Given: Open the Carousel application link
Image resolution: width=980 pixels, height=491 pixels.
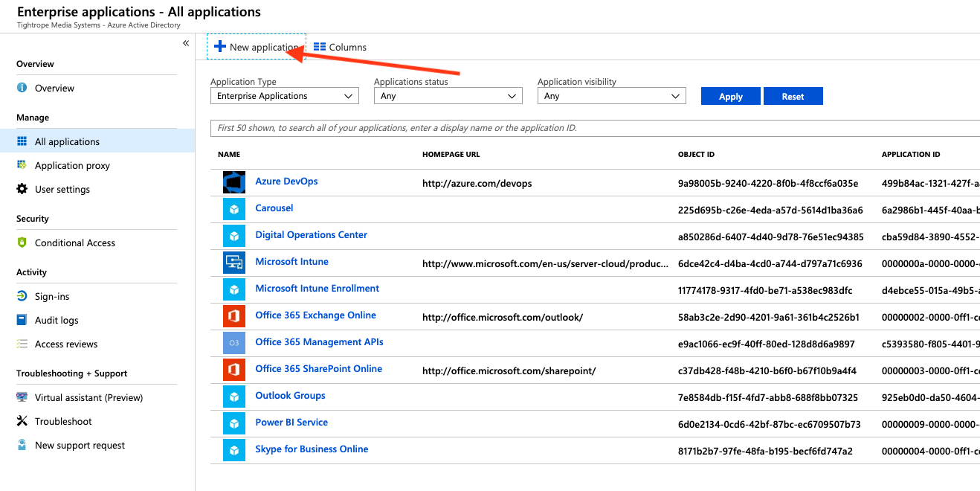Looking at the screenshot, I should 274,208.
